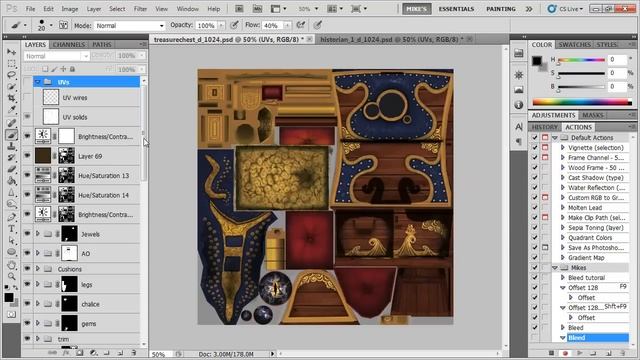
Task: Pick a color from the spectrum ramp
Action: coord(582,102)
